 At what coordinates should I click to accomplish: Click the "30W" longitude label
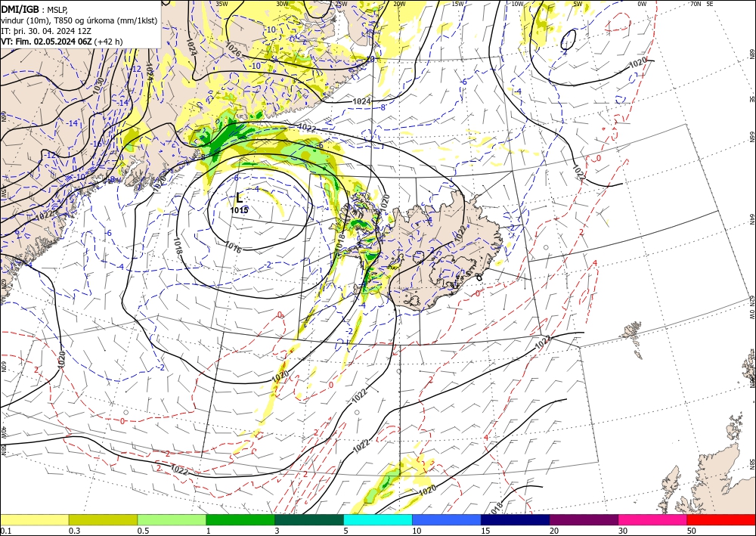pos(283,4)
